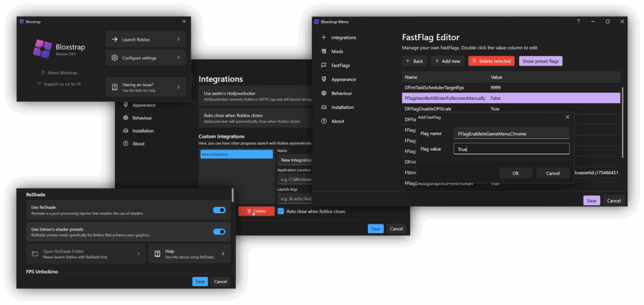644x305 pixels.
Task: Click the Value column header
Action: (x=554, y=77)
